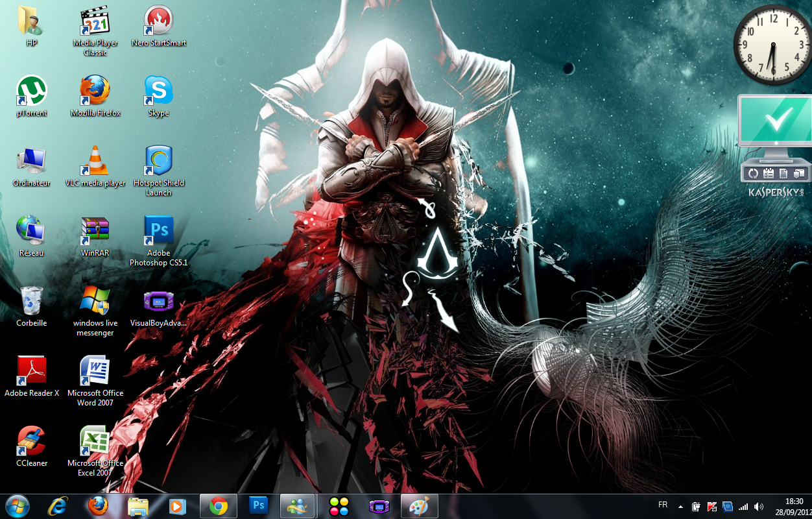Launch Media Player Classic desktop shortcut
The image size is (812, 519).
[x=95, y=31]
